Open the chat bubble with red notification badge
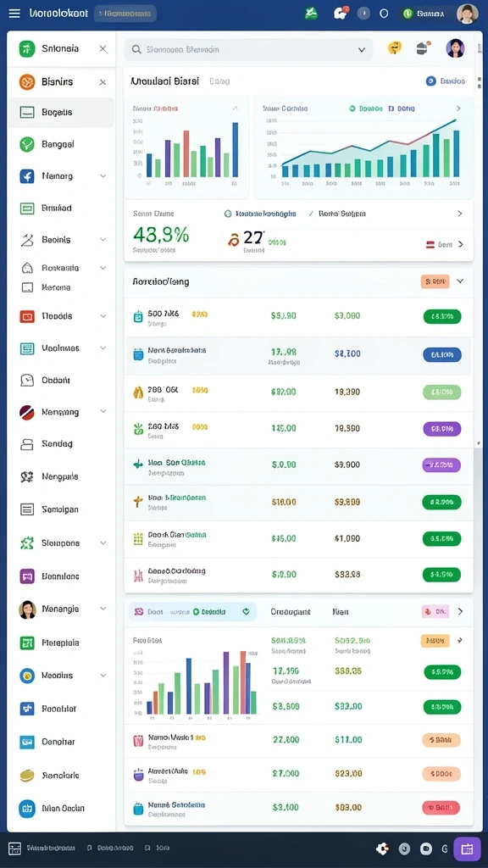This screenshot has height=868, width=488. point(341,14)
